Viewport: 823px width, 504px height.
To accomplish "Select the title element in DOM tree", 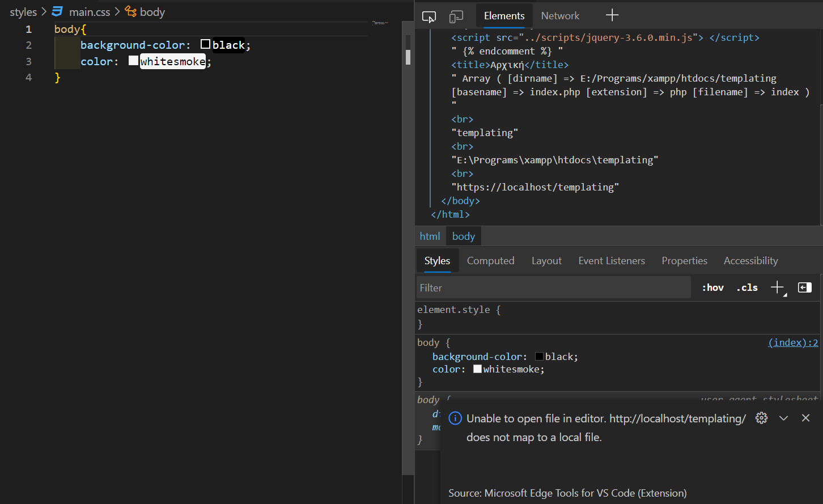I will [x=510, y=65].
